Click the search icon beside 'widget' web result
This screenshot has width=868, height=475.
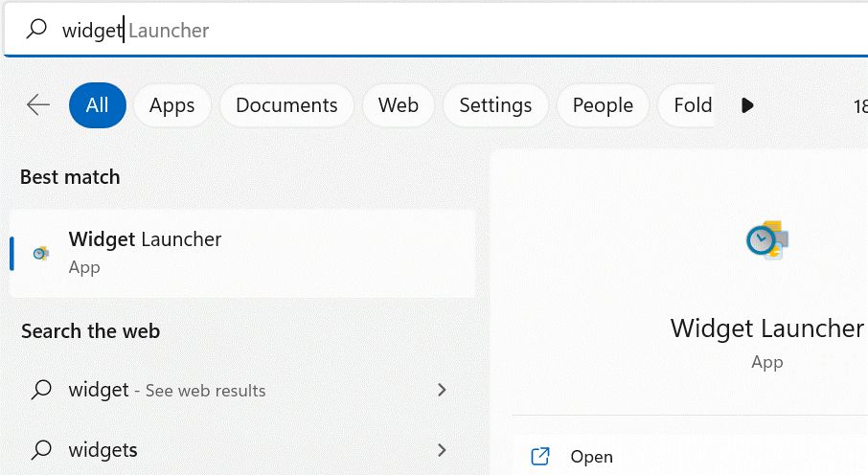point(41,390)
